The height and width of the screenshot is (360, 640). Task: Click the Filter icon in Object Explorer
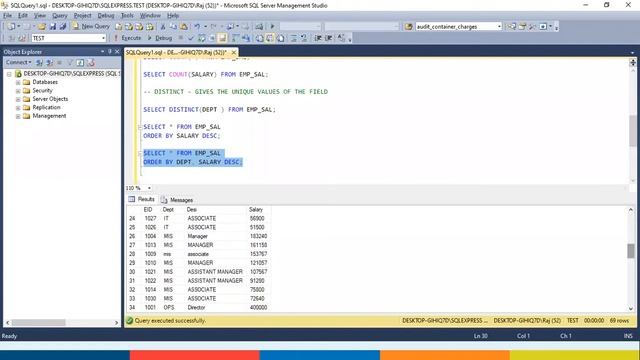click(70, 62)
